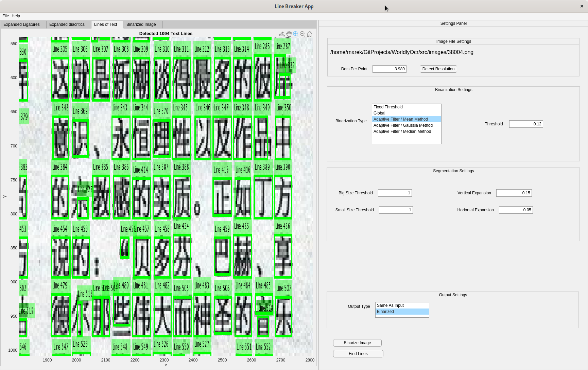
Task: Select the pan hand tool
Action: click(289, 34)
